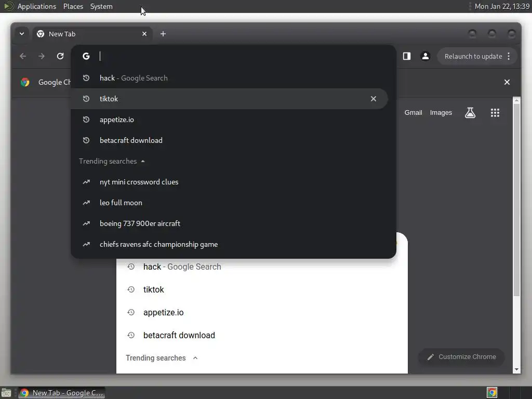Screen dimensions: 532x399
Task: Click Chrome icon in bottom-right workspace switcher
Action: (x=492, y=393)
